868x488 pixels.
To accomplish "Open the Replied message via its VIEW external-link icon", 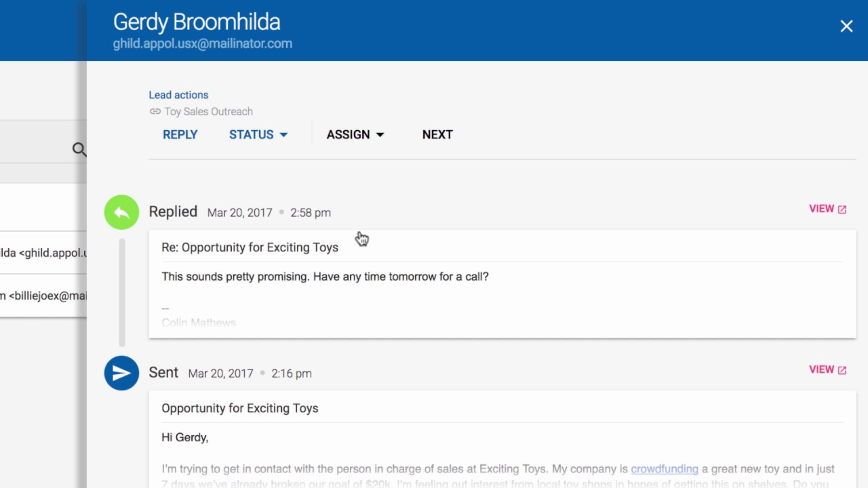I will coord(842,209).
